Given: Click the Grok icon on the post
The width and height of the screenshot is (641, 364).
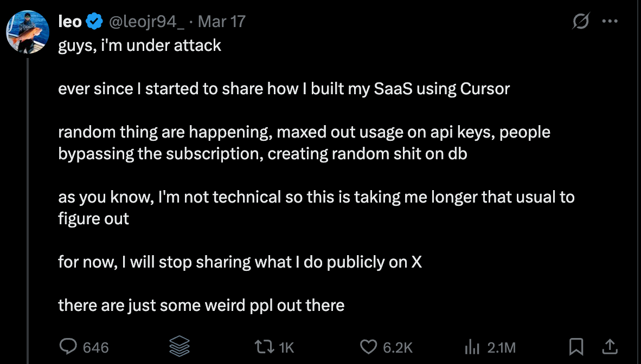Looking at the screenshot, I should 581,22.
